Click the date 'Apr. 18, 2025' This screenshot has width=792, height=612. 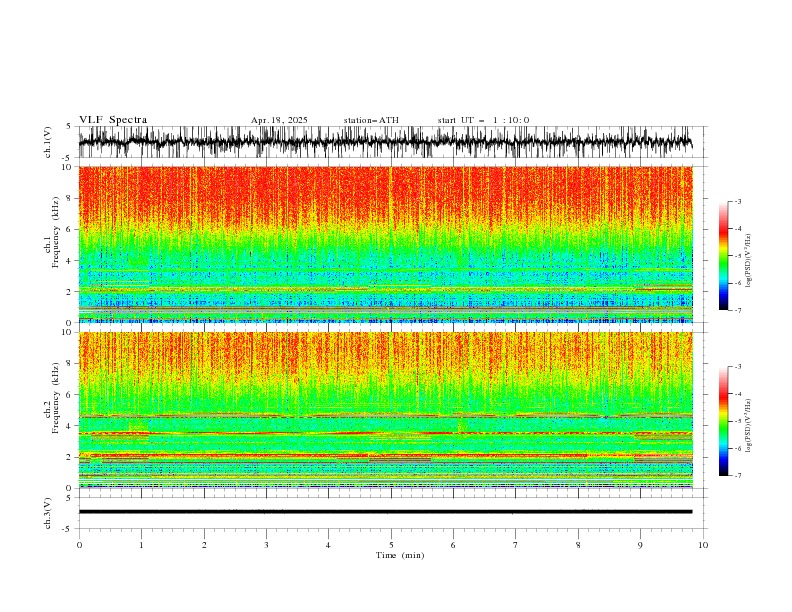pyautogui.click(x=279, y=120)
